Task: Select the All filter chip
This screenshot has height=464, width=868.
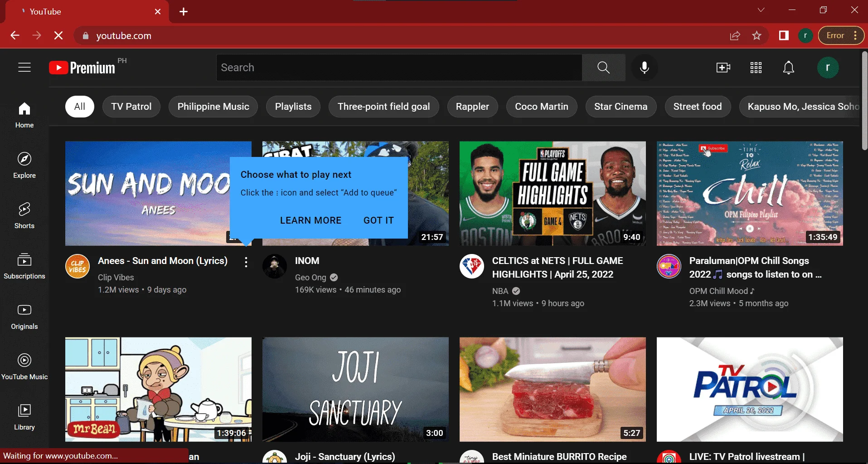Action: [80, 107]
